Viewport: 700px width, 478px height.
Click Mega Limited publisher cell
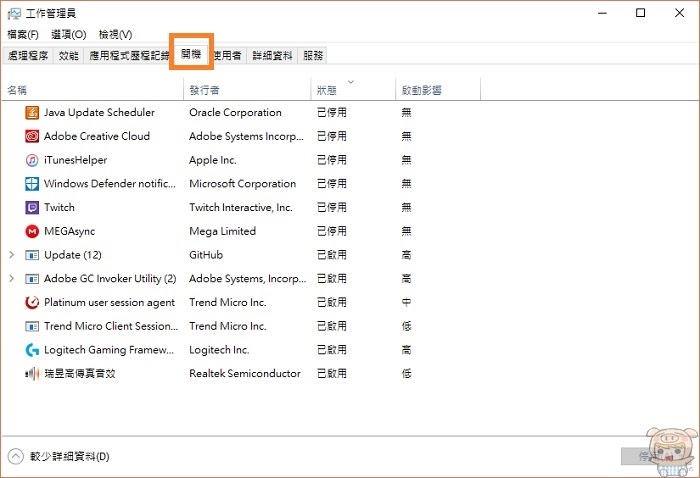pyautogui.click(x=222, y=231)
